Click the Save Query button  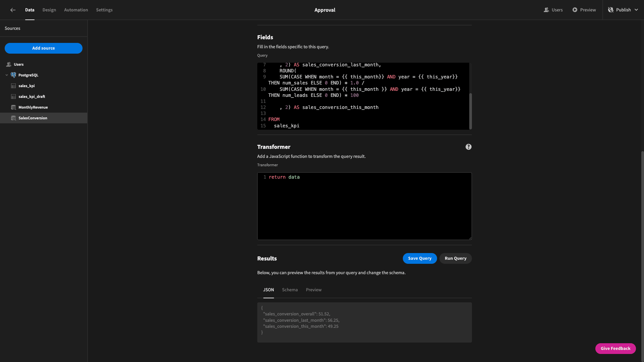[420, 258]
